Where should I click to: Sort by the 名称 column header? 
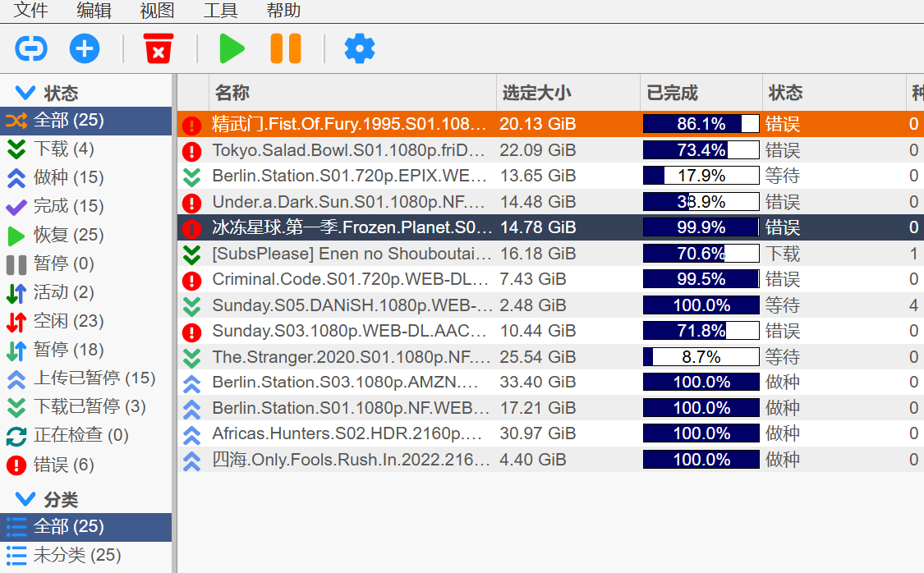coord(232,93)
